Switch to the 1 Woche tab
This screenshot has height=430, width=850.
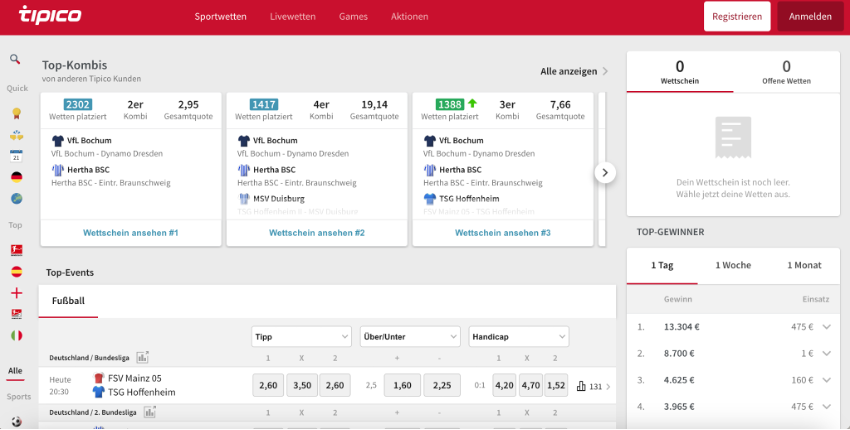[734, 265]
